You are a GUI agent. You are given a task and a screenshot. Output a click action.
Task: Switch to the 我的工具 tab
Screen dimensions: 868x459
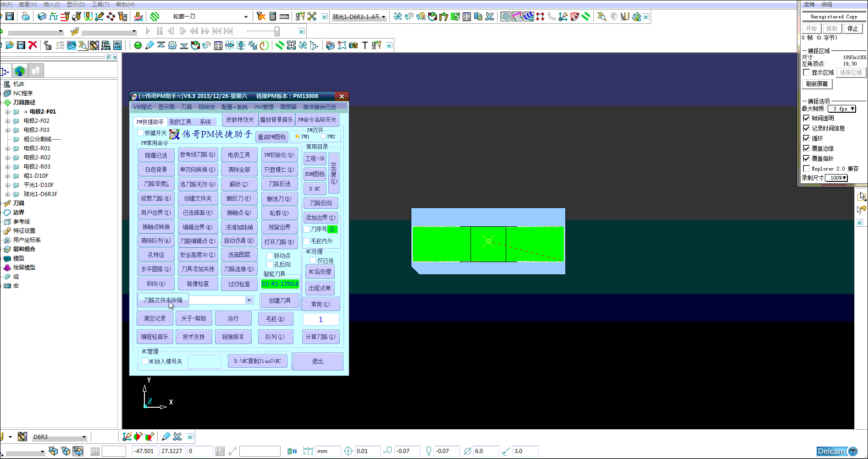coord(180,122)
